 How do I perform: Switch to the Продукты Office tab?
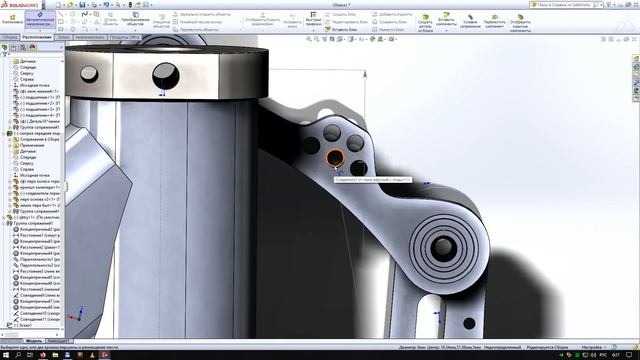125,37
